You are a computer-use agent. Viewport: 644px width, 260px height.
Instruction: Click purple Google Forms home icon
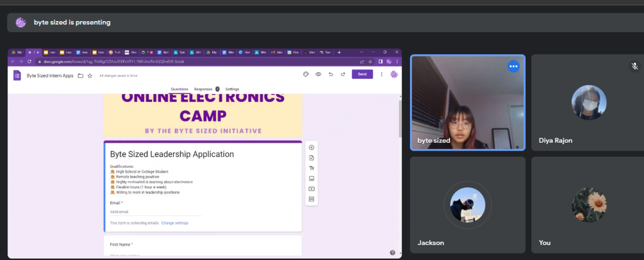pyautogui.click(x=17, y=76)
